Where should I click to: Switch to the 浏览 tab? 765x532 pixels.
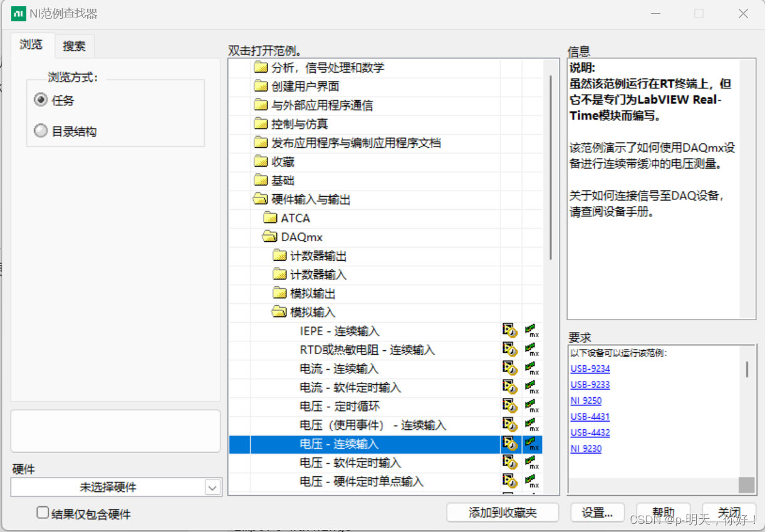coord(31,44)
